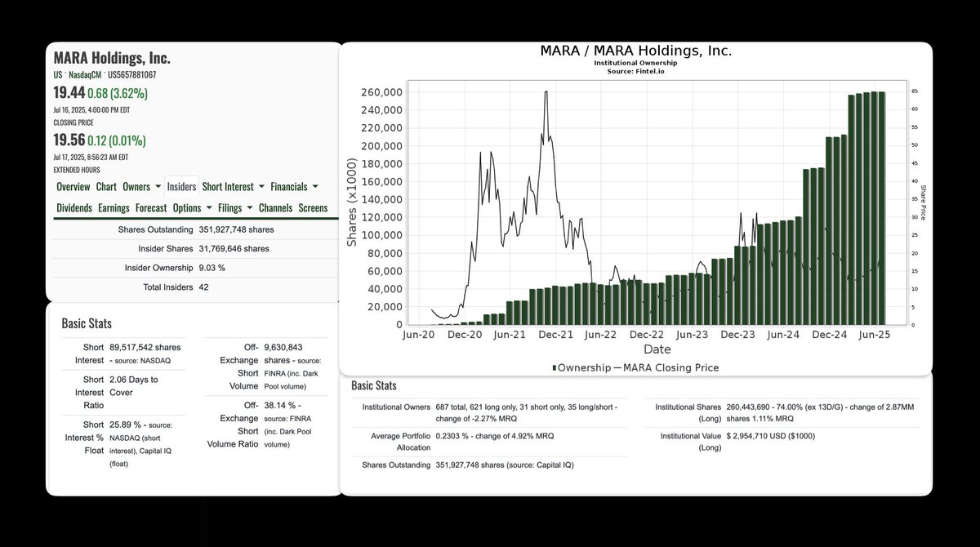This screenshot has height=547, width=980.
Task: Click the Shares Outstanding value in insider table
Action: [x=236, y=230]
